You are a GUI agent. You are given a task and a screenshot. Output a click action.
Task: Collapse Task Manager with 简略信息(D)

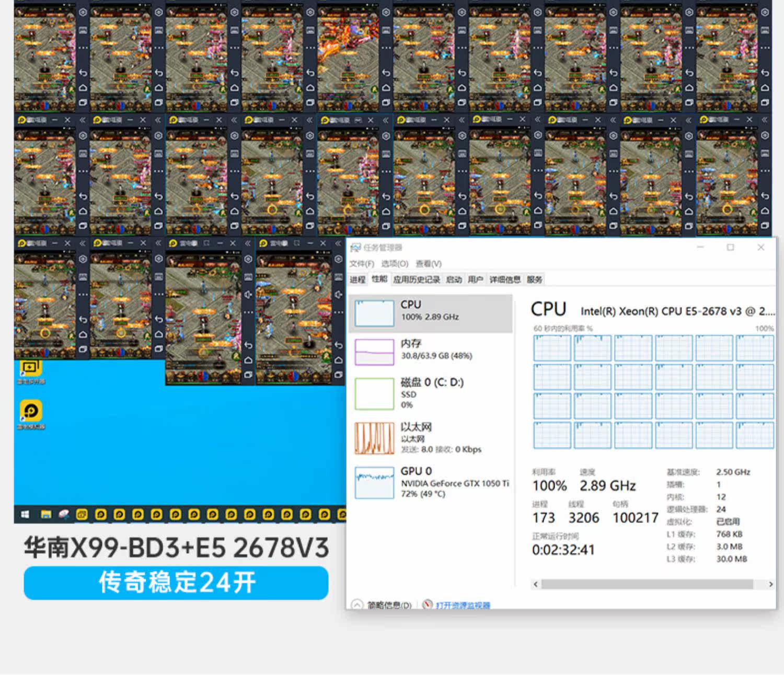coord(382,605)
